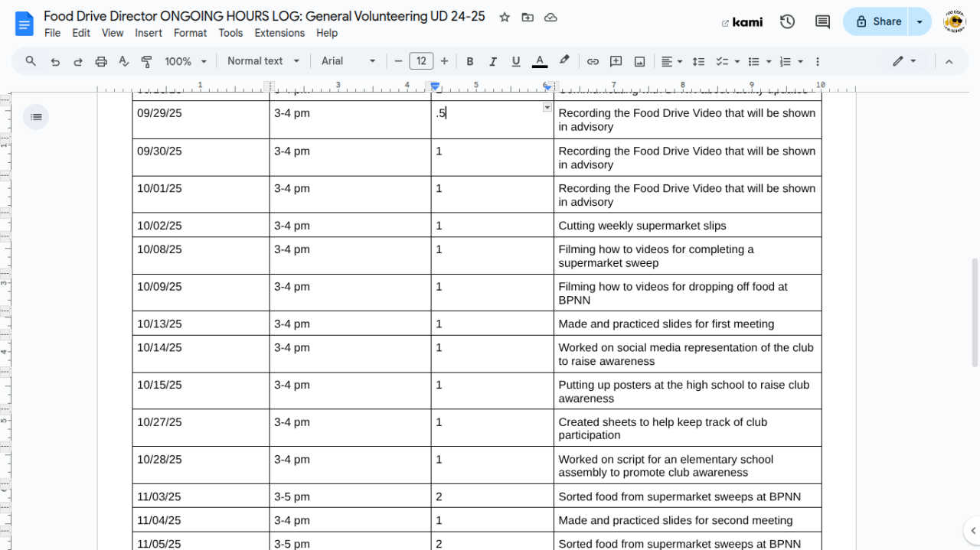The width and height of the screenshot is (980, 550).
Task: Open Google account avatar
Action: coord(954,21)
